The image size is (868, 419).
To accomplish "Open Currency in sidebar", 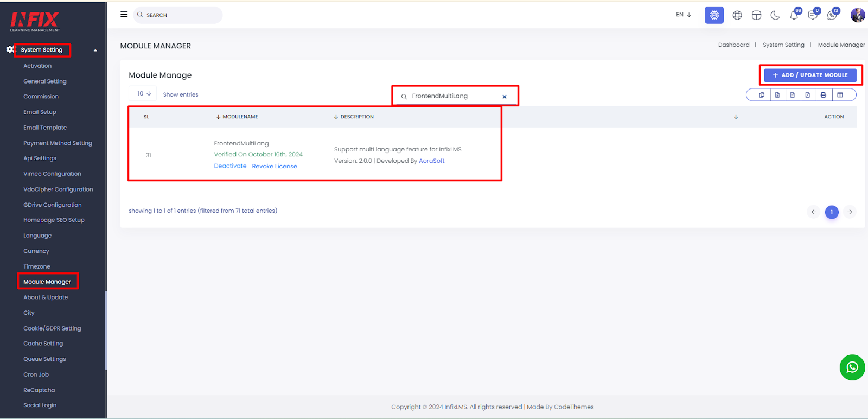I will pyautogui.click(x=36, y=251).
